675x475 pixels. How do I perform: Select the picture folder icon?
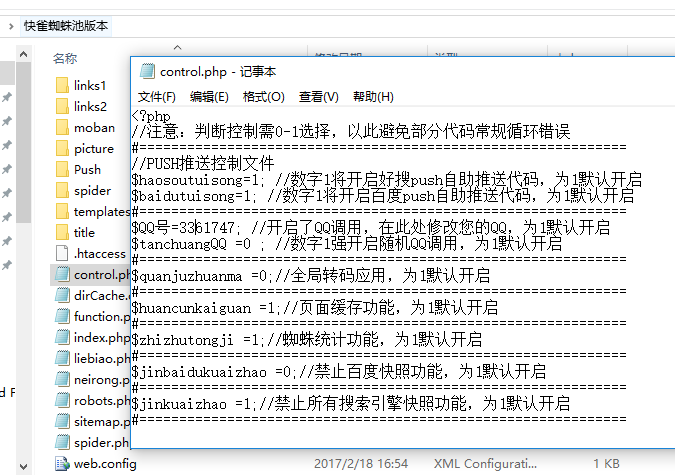point(62,149)
